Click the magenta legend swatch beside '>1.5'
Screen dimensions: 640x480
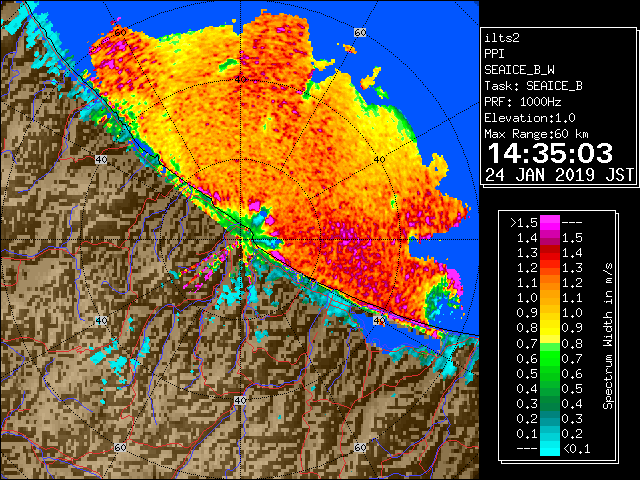pyautogui.click(x=549, y=223)
